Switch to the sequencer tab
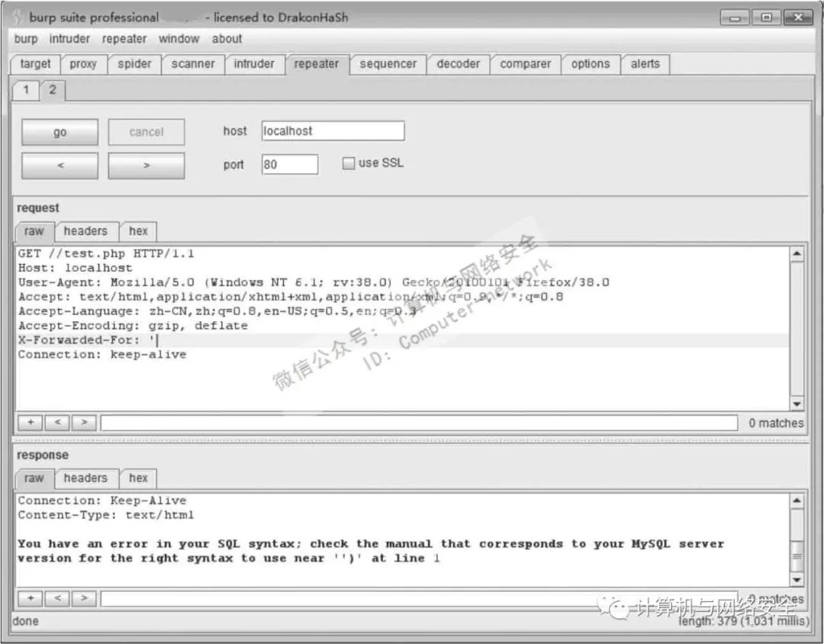Screen dimensions: 824x644 tap(388, 64)
